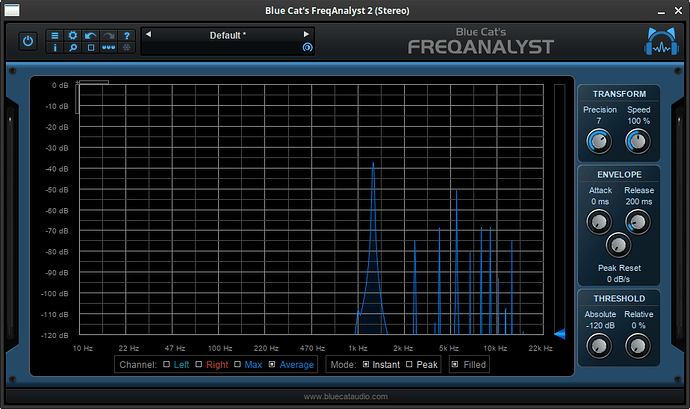Click the blue threshold marker beside the graph

coord(560,334)
